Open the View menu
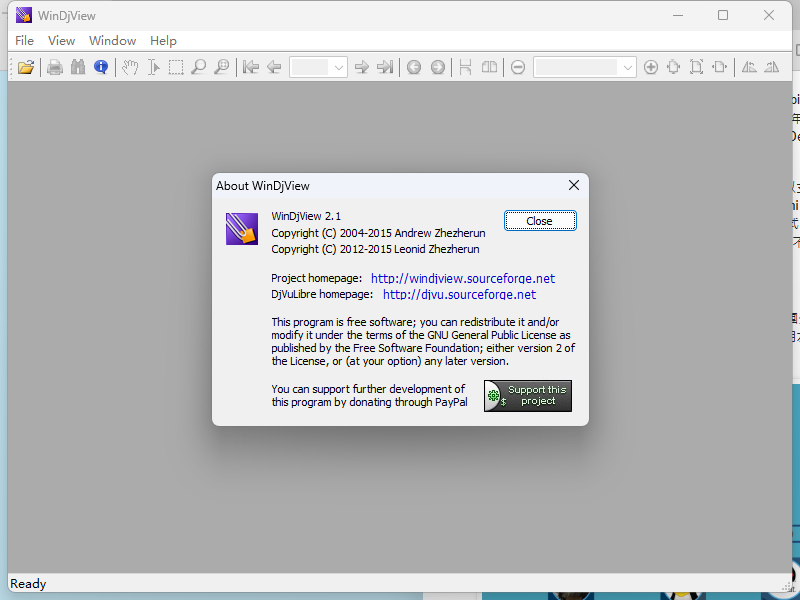800x600 pixels. coord(61,41)
